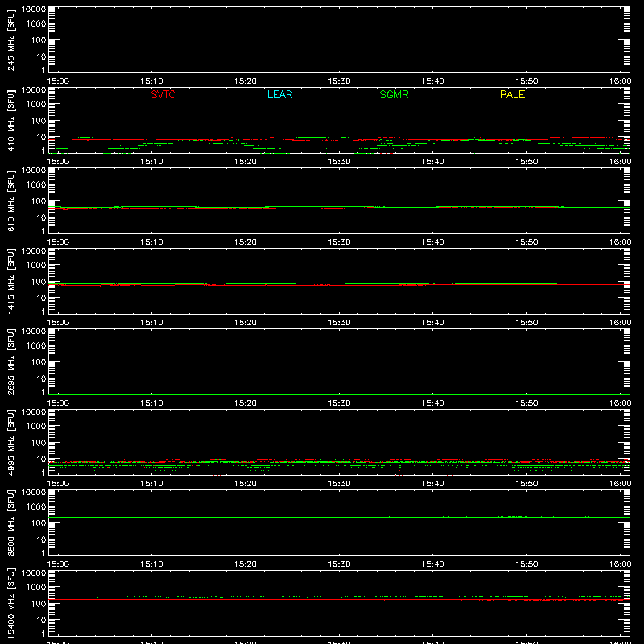Viewport: 644px width, 644px height.
Task: Click the yellow PALE legend label
Action: (512, 94)
